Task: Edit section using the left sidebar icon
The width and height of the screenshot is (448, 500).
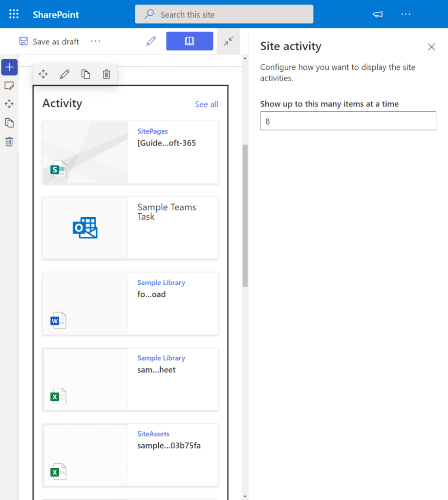Action: (x=9, y=85)
